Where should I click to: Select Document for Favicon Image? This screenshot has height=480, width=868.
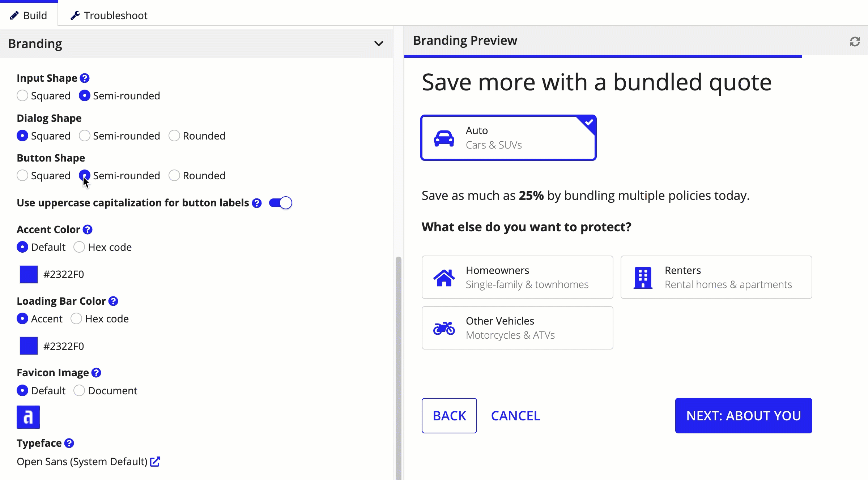(79, 391)
